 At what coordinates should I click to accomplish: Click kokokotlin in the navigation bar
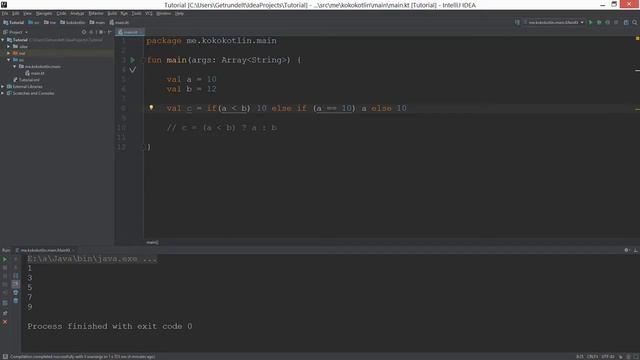[x=73, y=22]
